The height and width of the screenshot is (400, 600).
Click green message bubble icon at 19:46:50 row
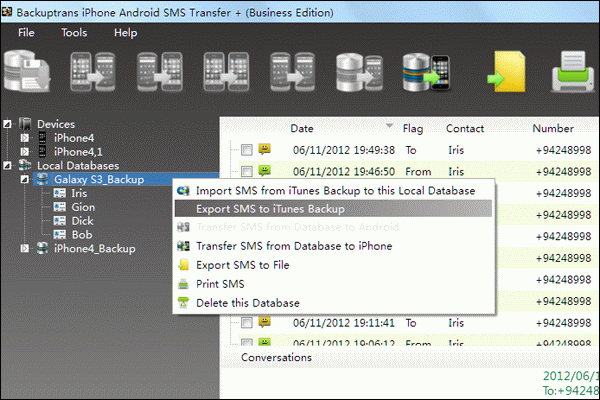click(264, 170)
